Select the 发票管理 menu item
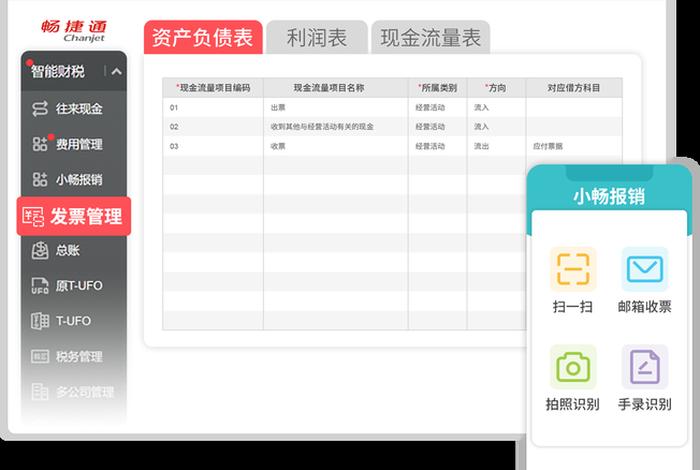This screenshot has width=700, height=470. (x=74, y=216)
